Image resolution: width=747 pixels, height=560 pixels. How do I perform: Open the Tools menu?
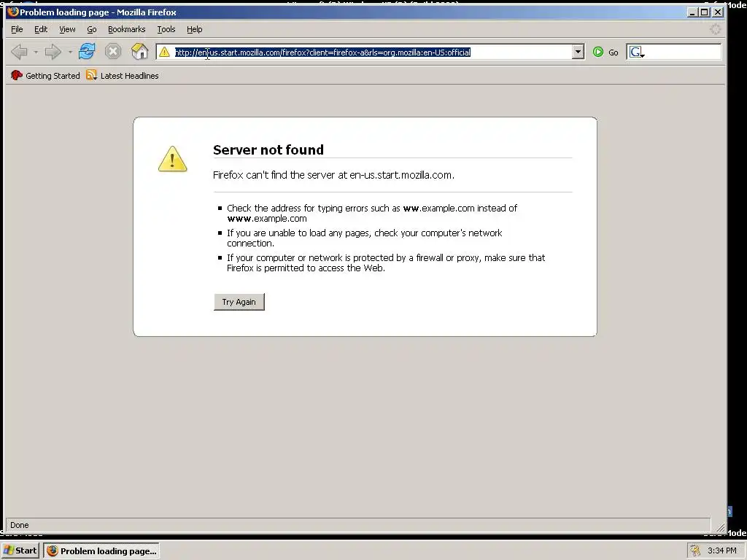pyautogui.click(x=166, y=29)
